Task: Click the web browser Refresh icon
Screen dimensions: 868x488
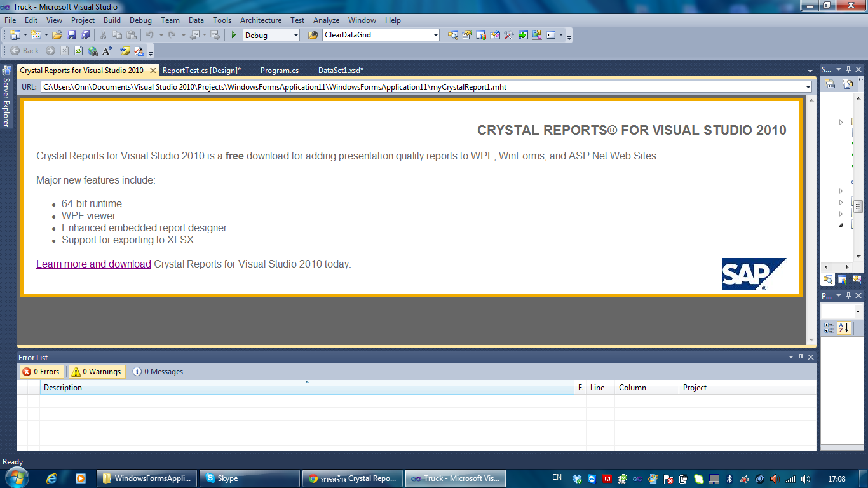Action: [x=78, y=51]
